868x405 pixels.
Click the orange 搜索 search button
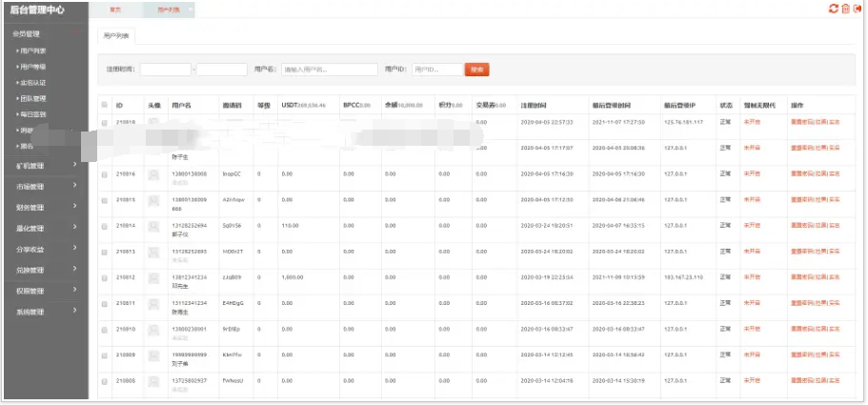click(476, 70)
